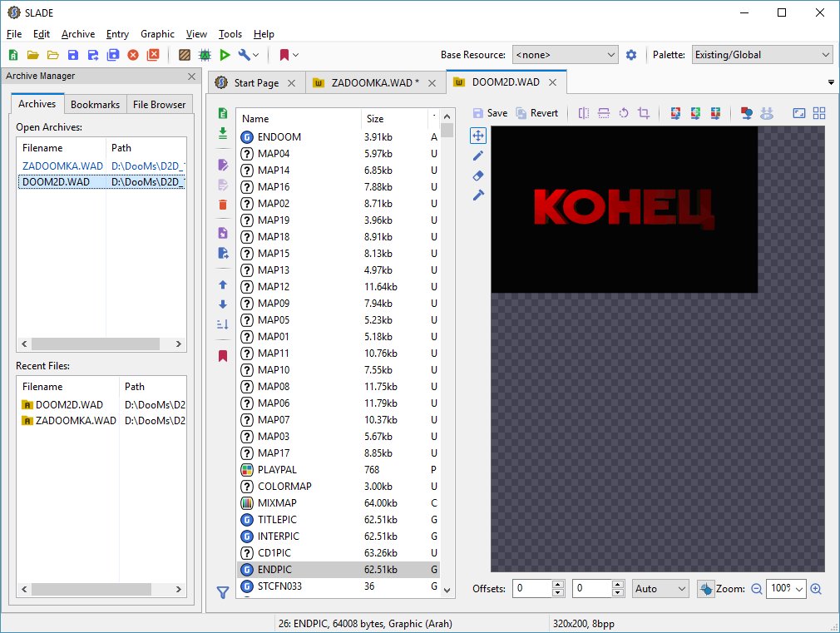This screenshot has height=633, width=840.
Task: Click the crop image icon
Action: (x=643, y=113)
